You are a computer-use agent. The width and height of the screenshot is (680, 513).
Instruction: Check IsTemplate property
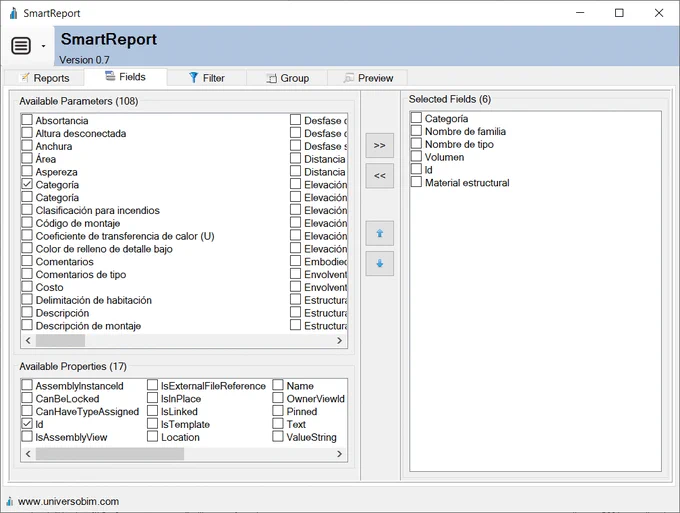coord(152,423)
